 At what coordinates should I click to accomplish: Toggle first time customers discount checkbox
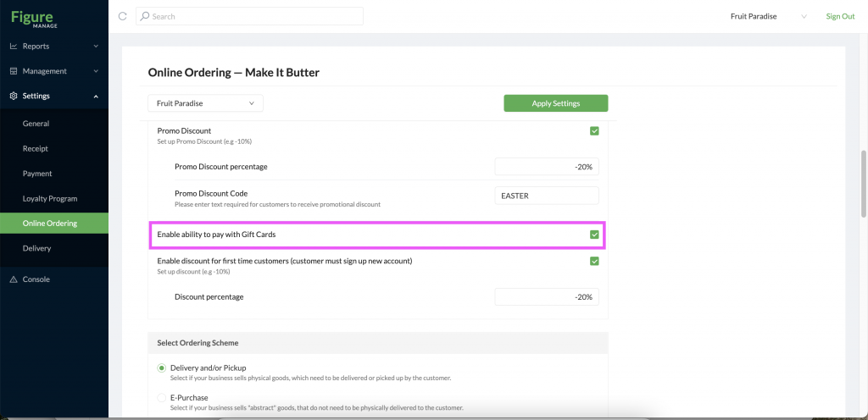pyautogui.click(x=594, y=261)
